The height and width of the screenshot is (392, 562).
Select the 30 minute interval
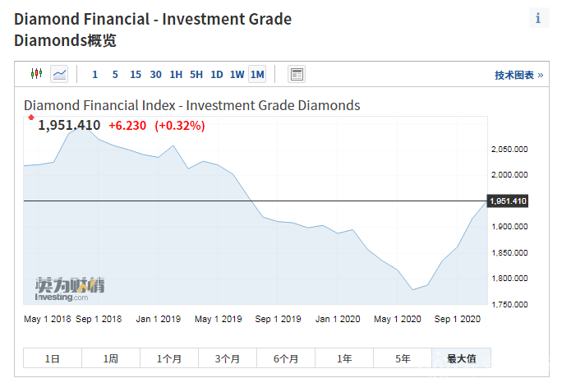click(x=156, y=75)
